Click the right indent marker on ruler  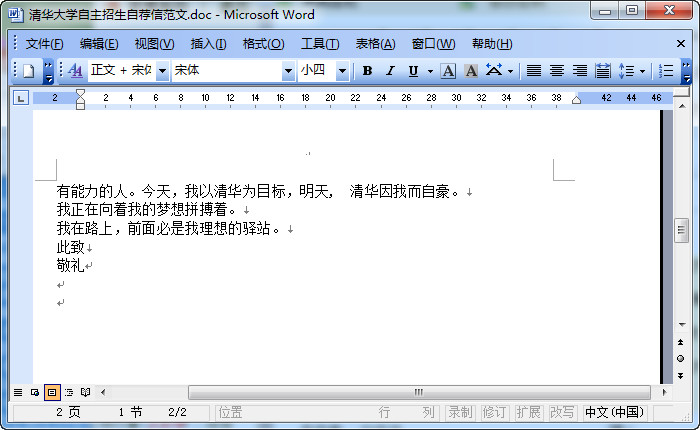[576, 100]
